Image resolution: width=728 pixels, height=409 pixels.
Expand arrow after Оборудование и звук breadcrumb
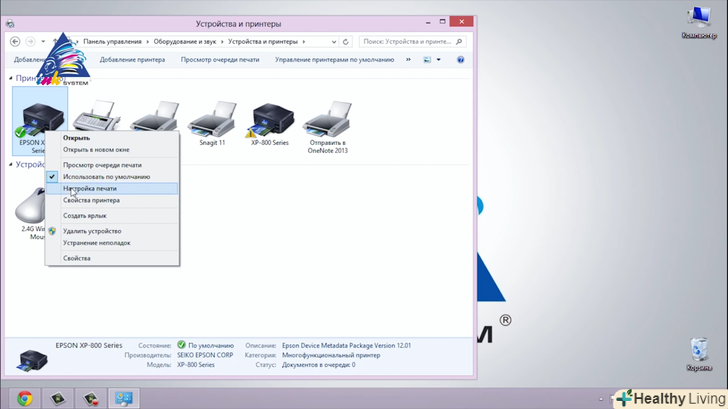click(222, 42)
